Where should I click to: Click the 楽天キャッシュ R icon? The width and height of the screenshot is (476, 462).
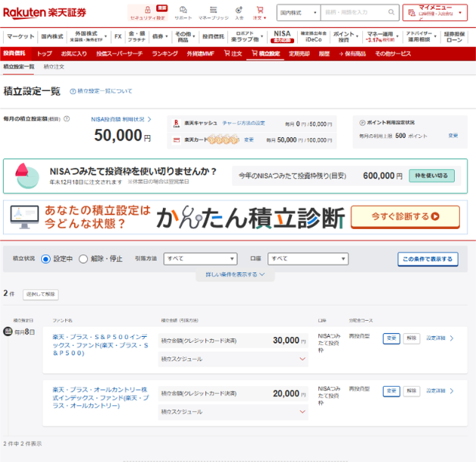coord(177,124)
